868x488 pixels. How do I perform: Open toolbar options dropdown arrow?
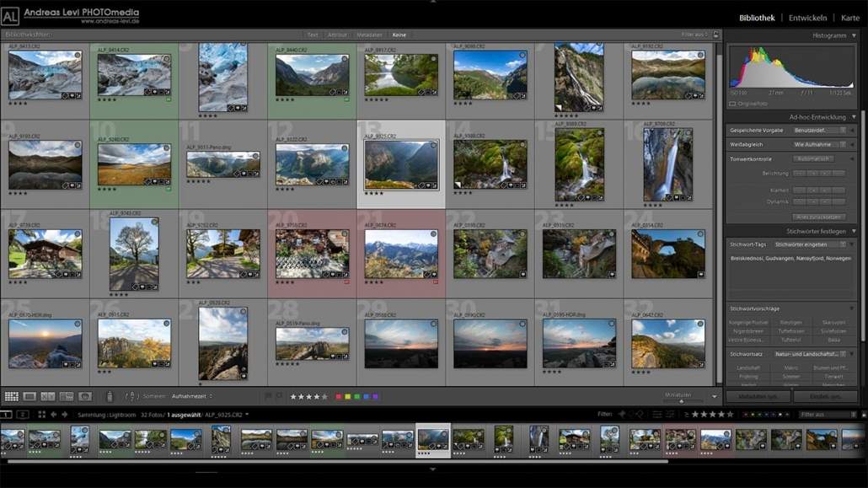pyautogui.click(x=714, y=397)
